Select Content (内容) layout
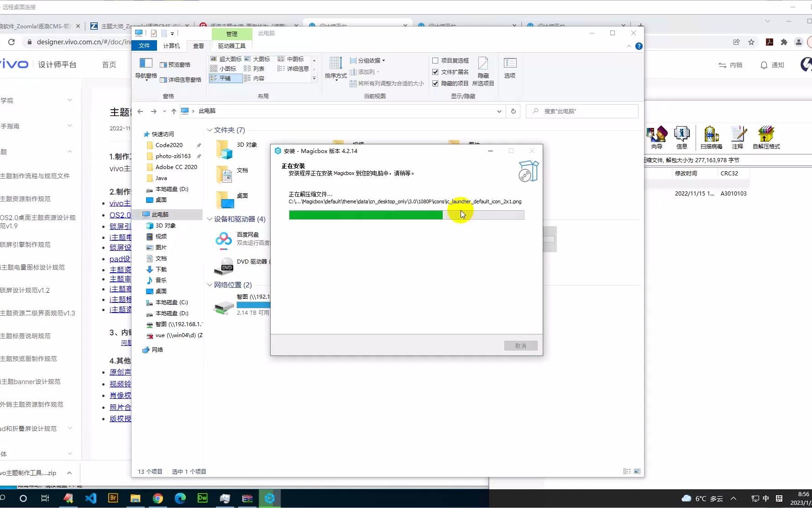812x508 pixels. 254,78
